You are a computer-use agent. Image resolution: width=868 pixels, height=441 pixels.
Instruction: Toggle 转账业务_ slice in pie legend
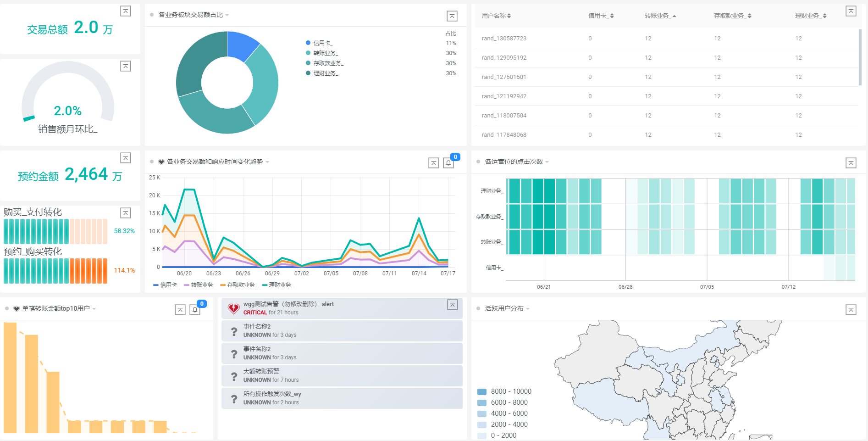pos(325,53)
